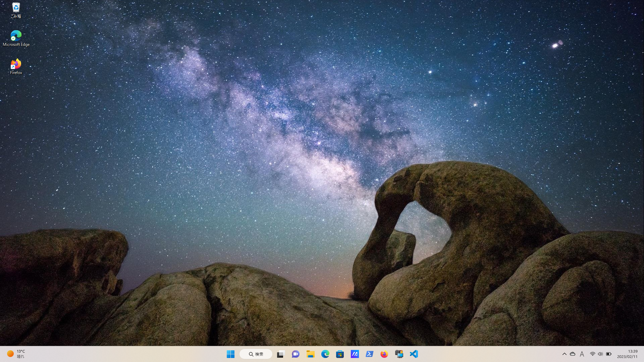Viewport: 644px width, 362px height.
Task: Open Windows PowerShell from the taskbar
Action: pos(369,354)
